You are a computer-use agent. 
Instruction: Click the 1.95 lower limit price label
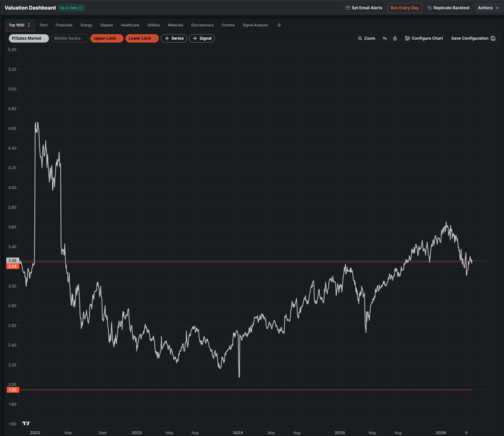pyautogui.click(x=13, y=390)
